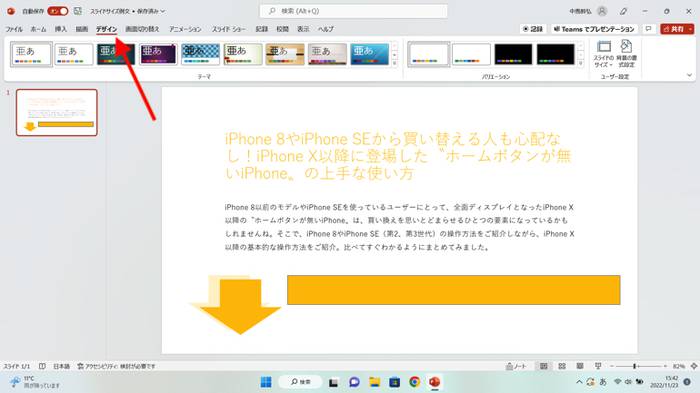700x393 pixels.
Task: Open スライドのサイズ (Slide Size) dropdown
Action: pyautogui.click(x=604, y=54)
